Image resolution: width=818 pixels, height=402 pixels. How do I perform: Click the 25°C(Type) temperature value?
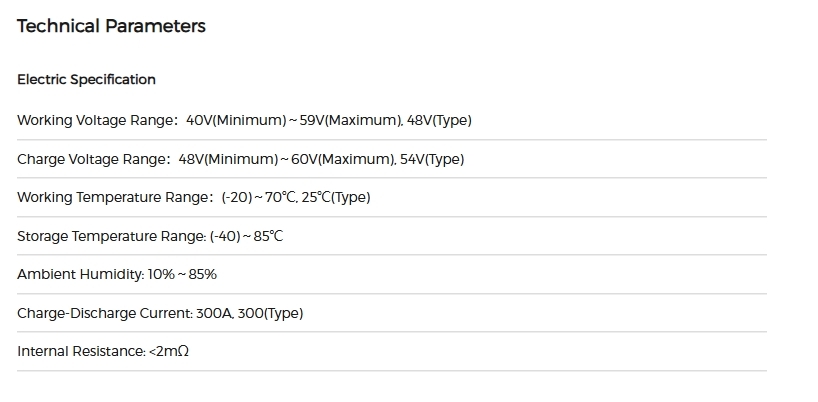(x=336, y=198)
